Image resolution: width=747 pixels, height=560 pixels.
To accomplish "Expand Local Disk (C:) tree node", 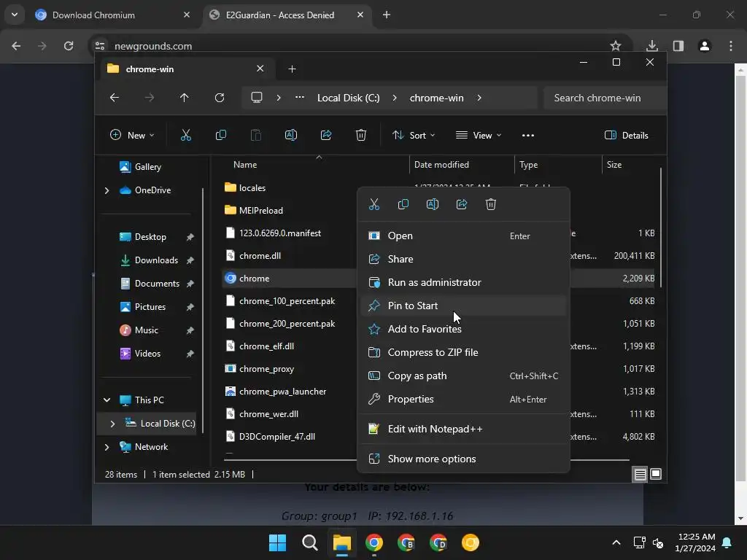I will pyautogui.click(x=112, y=424).
